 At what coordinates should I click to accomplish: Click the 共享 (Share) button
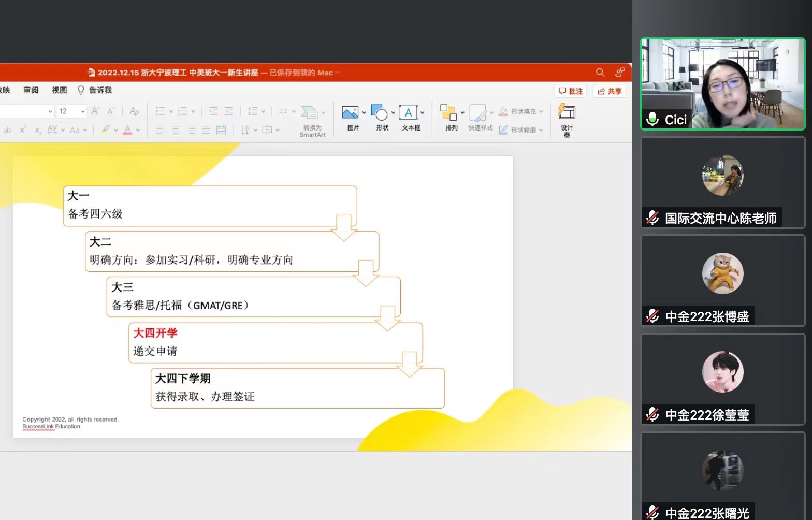point(610,91)
